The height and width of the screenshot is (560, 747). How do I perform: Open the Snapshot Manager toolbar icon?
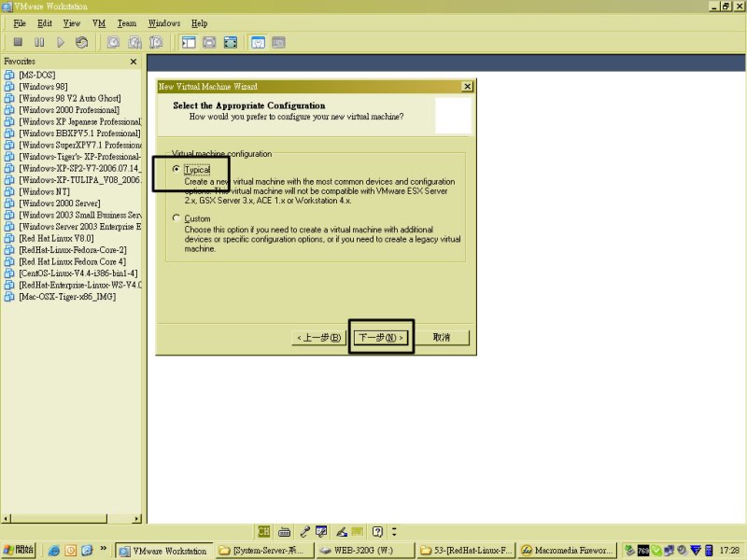(156, 42)
